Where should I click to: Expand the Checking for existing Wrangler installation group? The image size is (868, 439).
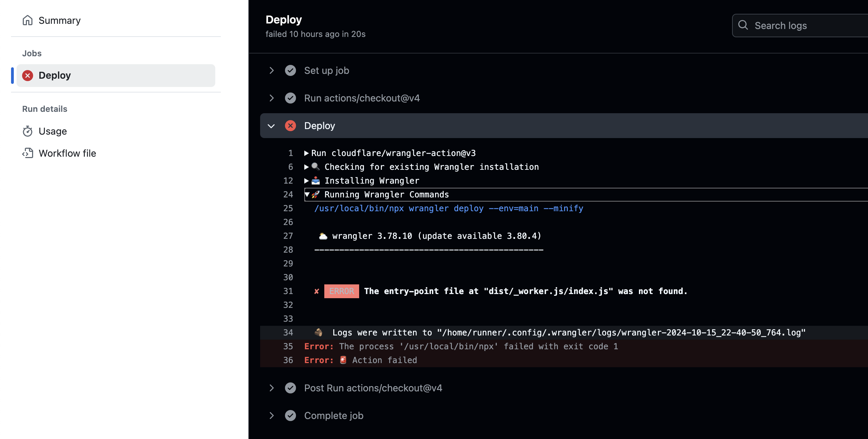click(306, 167)
